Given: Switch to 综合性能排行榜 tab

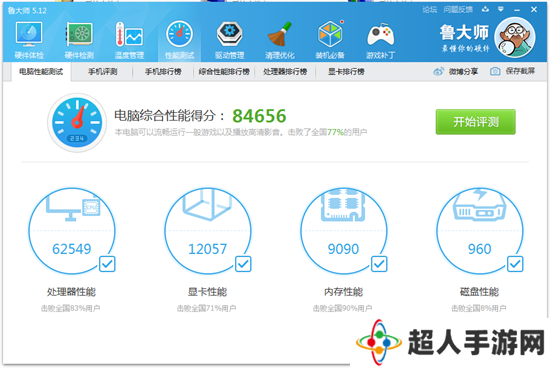Looking at the screenshot, I should (x=224, y=72).
